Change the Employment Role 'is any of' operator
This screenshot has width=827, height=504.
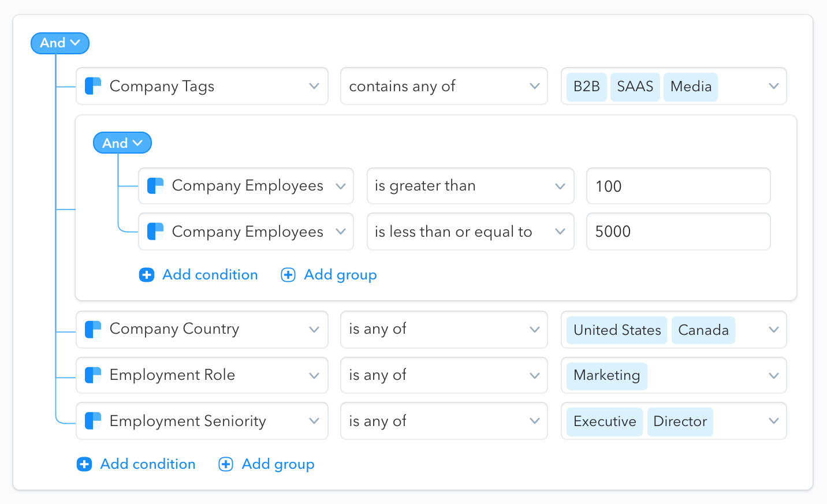coord(444,375)
